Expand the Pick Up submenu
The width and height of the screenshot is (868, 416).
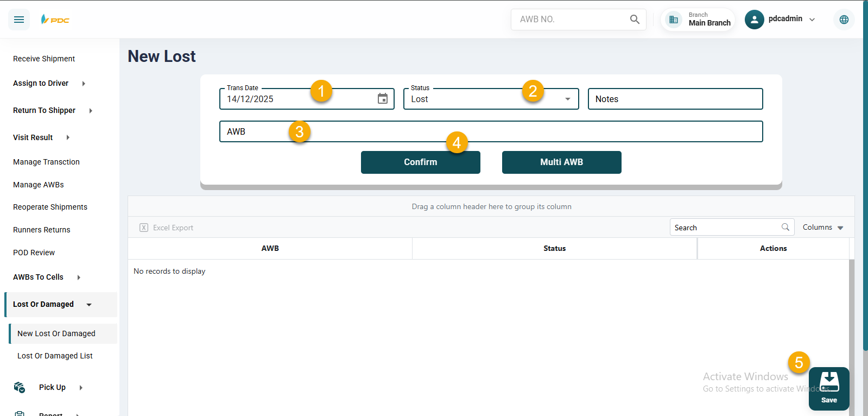[x=81, y=388]
